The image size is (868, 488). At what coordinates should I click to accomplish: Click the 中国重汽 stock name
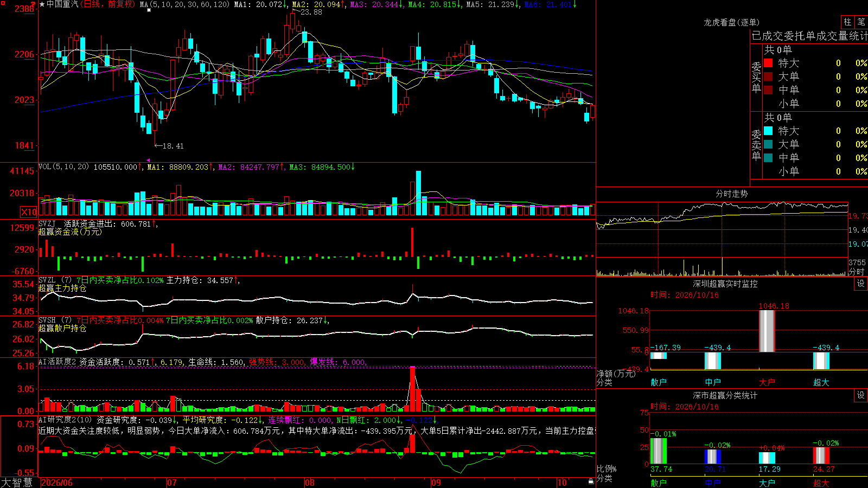[x=62, y=4]
